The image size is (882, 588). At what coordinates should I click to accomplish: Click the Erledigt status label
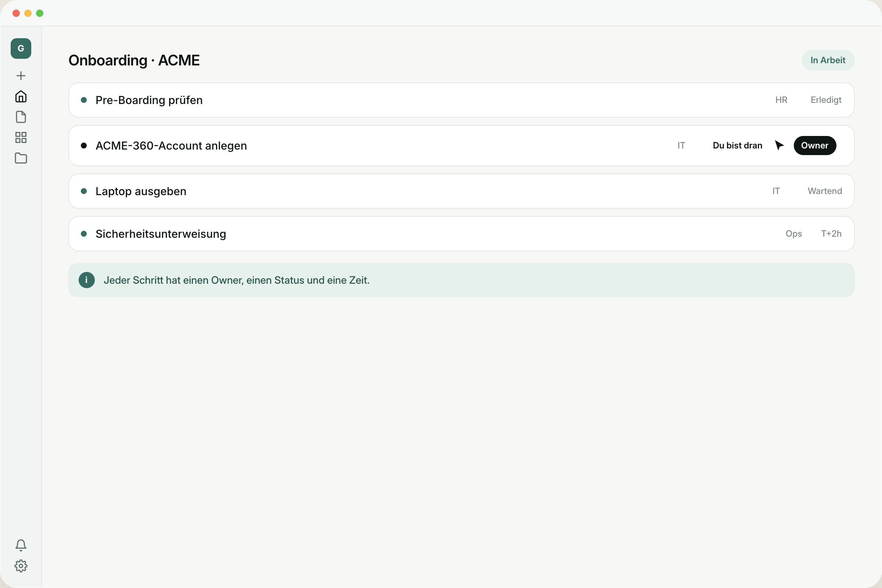826,100
